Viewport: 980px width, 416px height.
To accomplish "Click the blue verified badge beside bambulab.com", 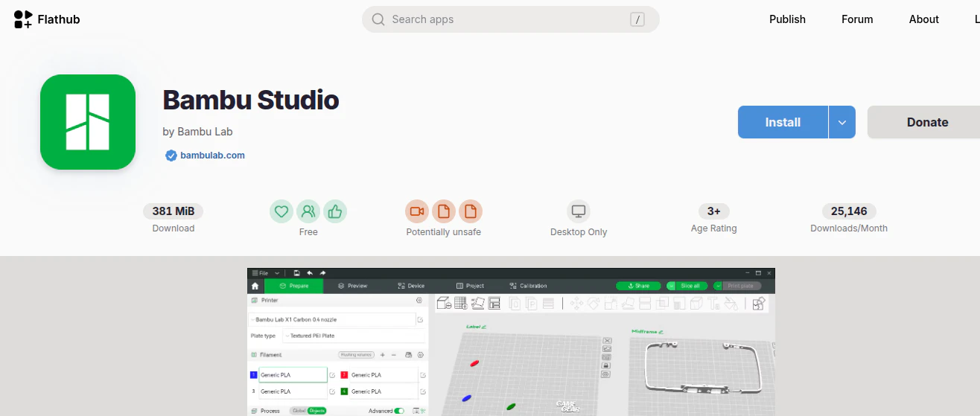I will coord(171,156).
